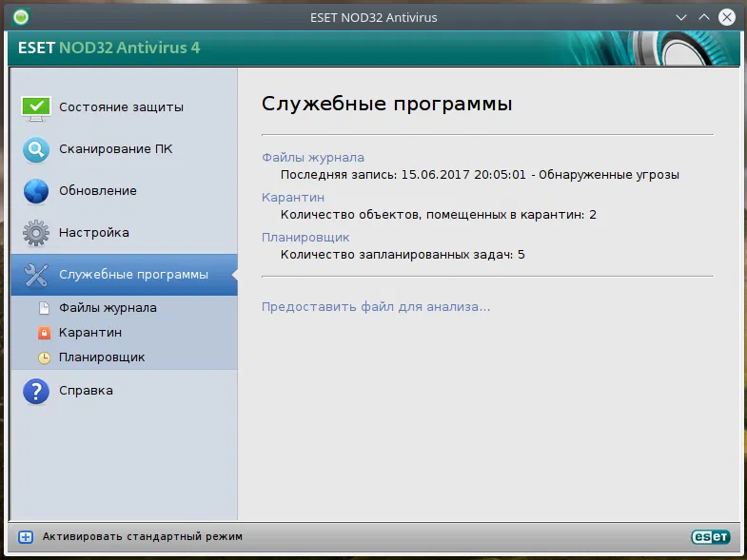
Task: Click the clock Планировщик icon
Action: (44, 357)
